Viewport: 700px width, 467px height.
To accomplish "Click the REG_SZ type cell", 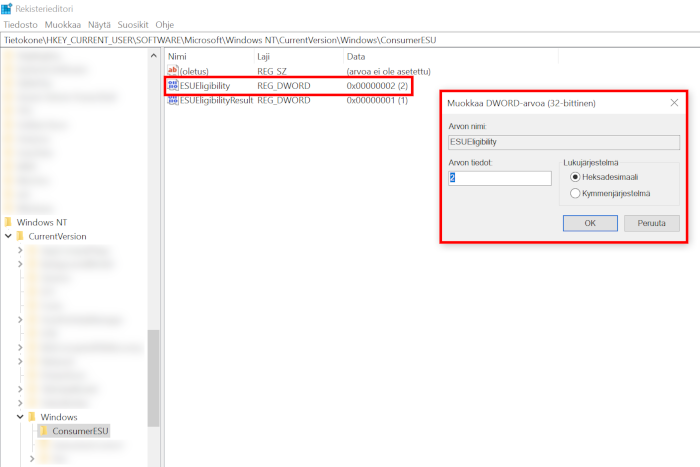I will pyautogui.click(x=272, y=71).
